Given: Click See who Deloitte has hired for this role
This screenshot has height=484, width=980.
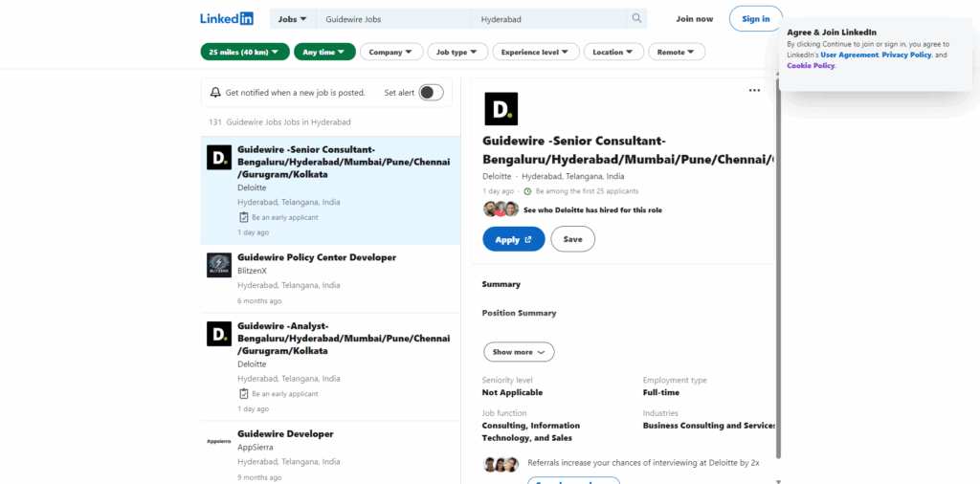Looking at the screenshot, I should [x=592, y=209].
